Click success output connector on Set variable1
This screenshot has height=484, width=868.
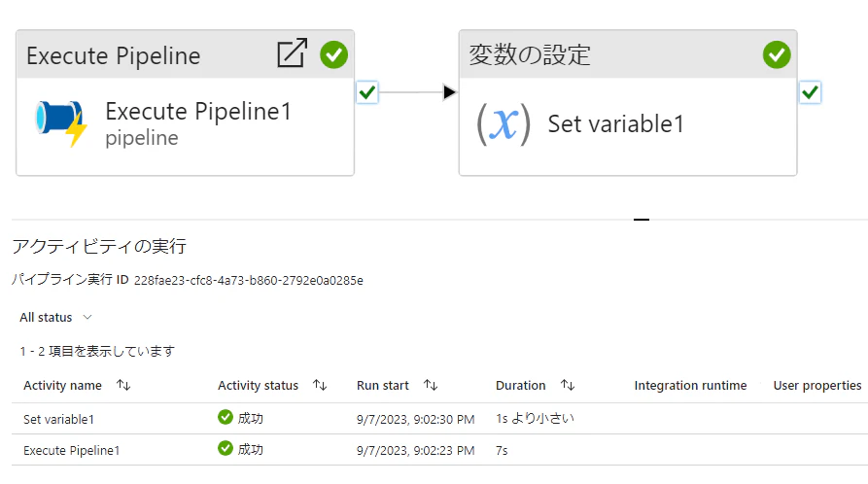click(810, 92)
